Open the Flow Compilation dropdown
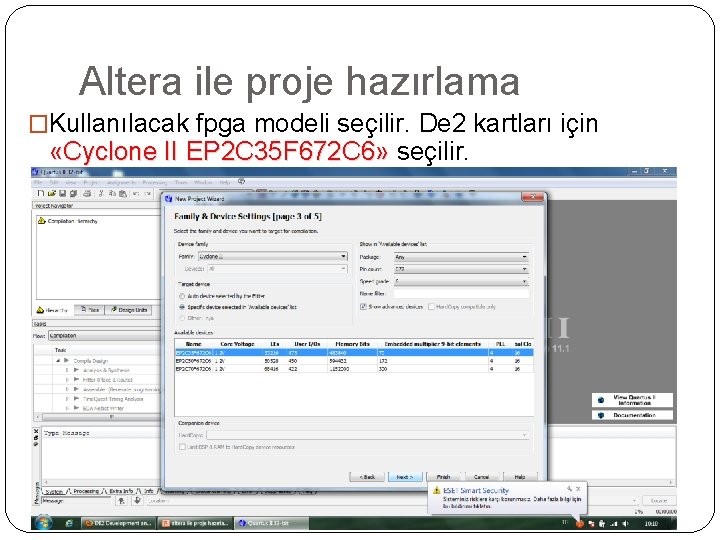This screenshot has width=720, height=540. 105,336
